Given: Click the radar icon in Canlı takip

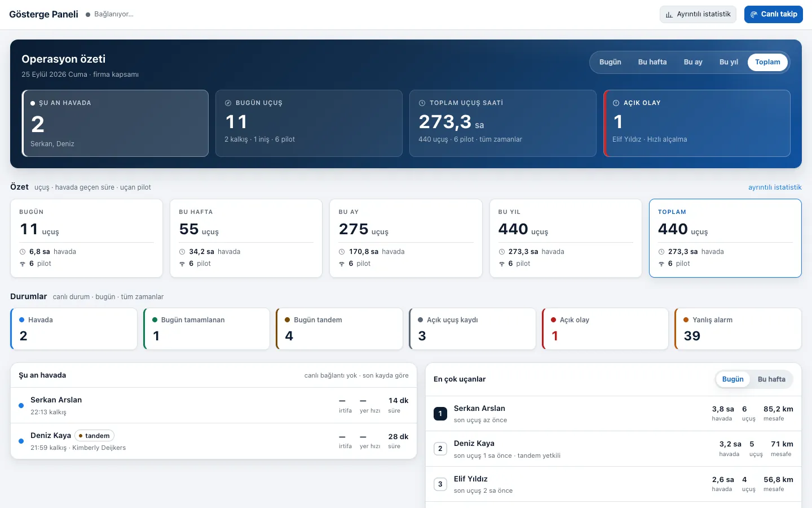Looking at the screenshot, I should click(x=753, y=15).
